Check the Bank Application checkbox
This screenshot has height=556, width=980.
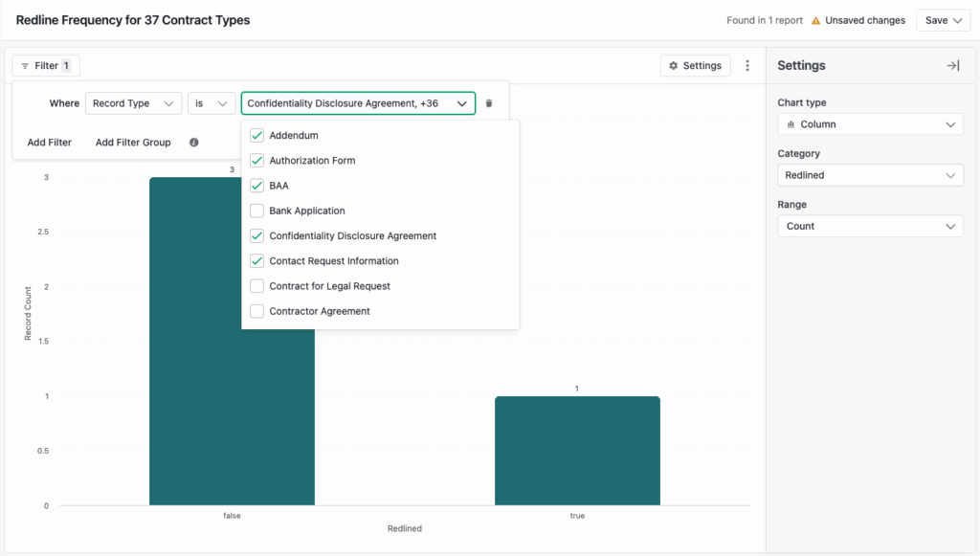256,211
